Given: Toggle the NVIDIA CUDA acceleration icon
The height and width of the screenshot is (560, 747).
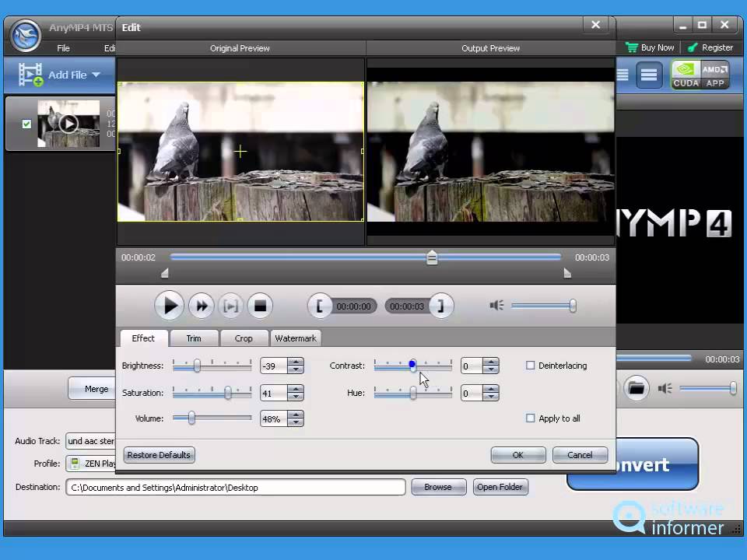Looking at the screenshot, I should pyautogui.click(x=686, y=75).
